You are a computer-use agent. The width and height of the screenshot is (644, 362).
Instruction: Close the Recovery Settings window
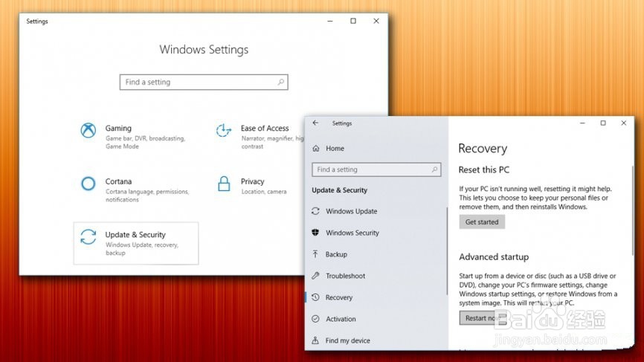click(623, 123)
